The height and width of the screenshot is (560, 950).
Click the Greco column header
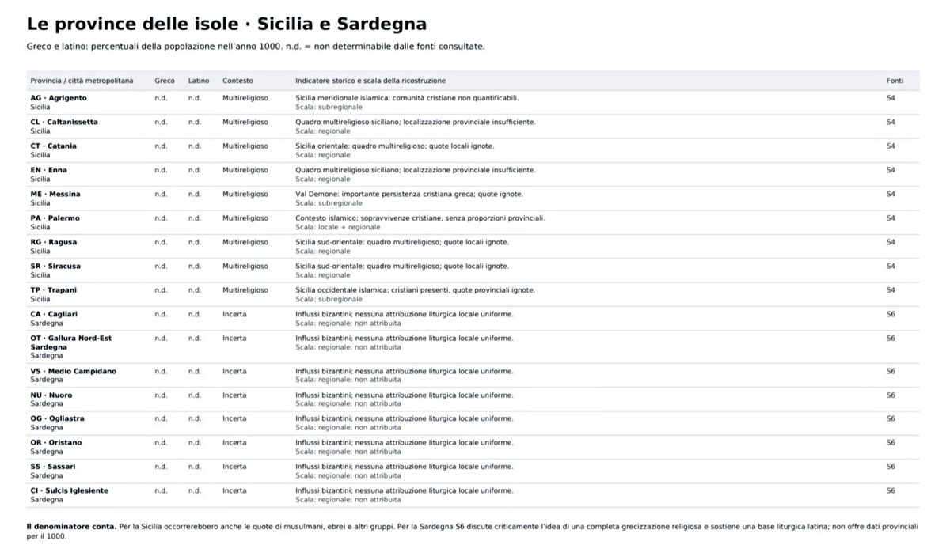coord(165,81)
